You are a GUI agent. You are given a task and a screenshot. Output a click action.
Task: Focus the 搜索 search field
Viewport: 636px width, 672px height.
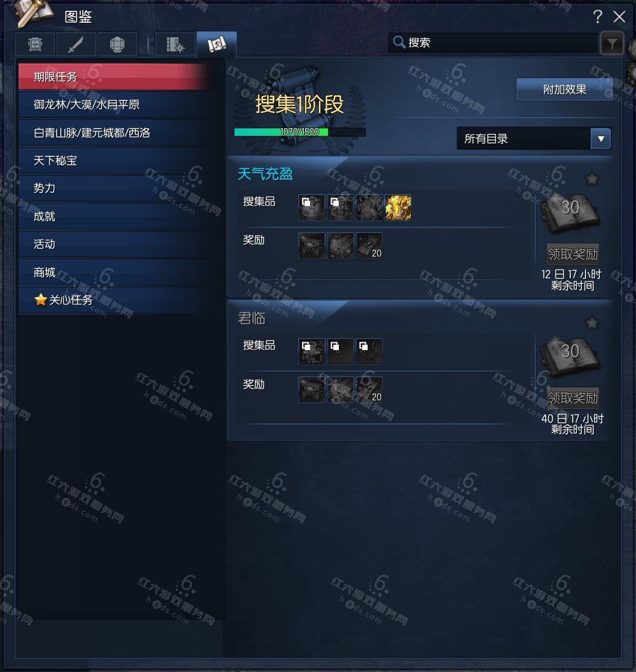[493, 43]
